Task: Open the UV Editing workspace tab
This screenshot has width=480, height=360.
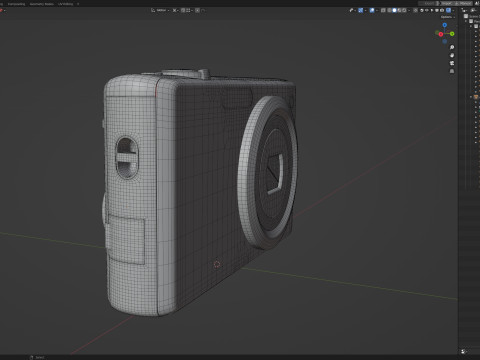Action: click(x=65, y=4)
